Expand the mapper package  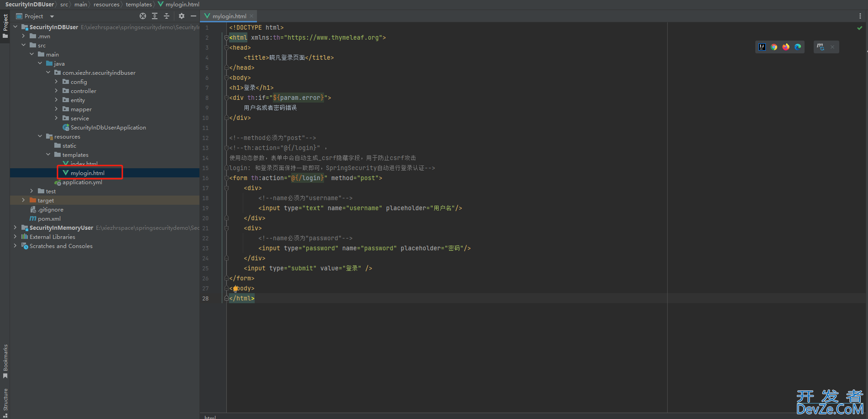click(56, 109)
